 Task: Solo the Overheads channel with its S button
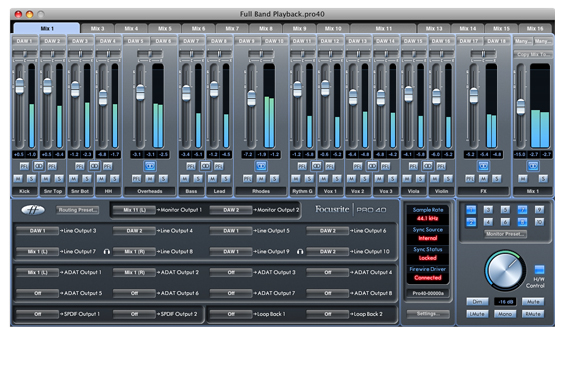163,178
